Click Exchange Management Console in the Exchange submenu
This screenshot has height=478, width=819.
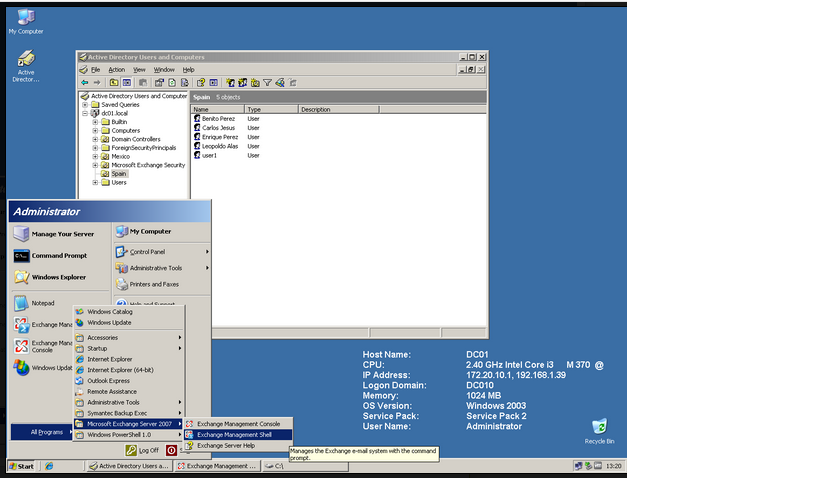(238, 424)
